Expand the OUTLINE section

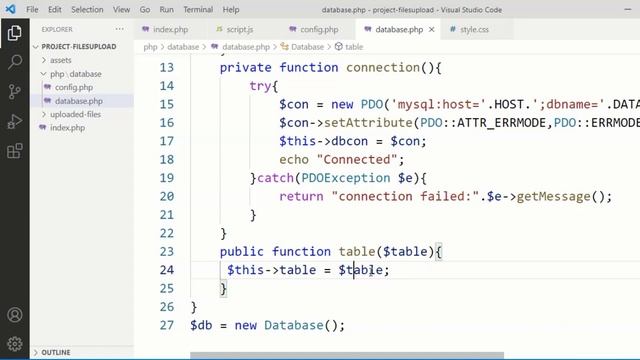tap(56, 352)
